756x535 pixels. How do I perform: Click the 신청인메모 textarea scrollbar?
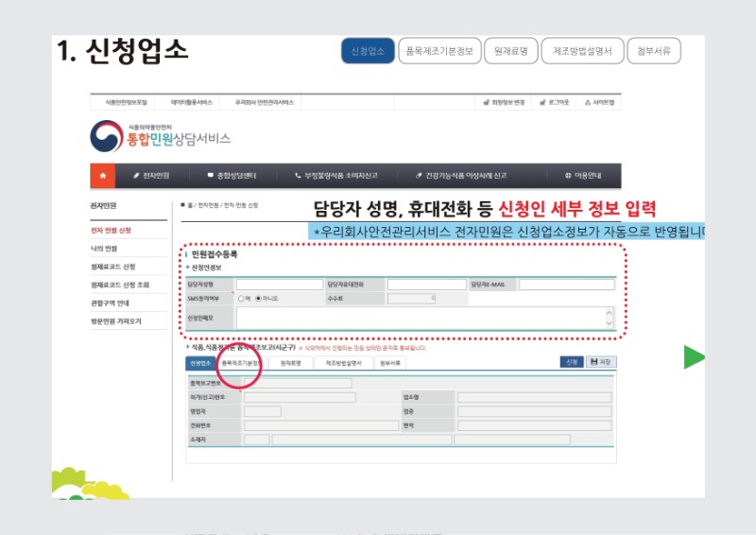[x=610, y=319]
